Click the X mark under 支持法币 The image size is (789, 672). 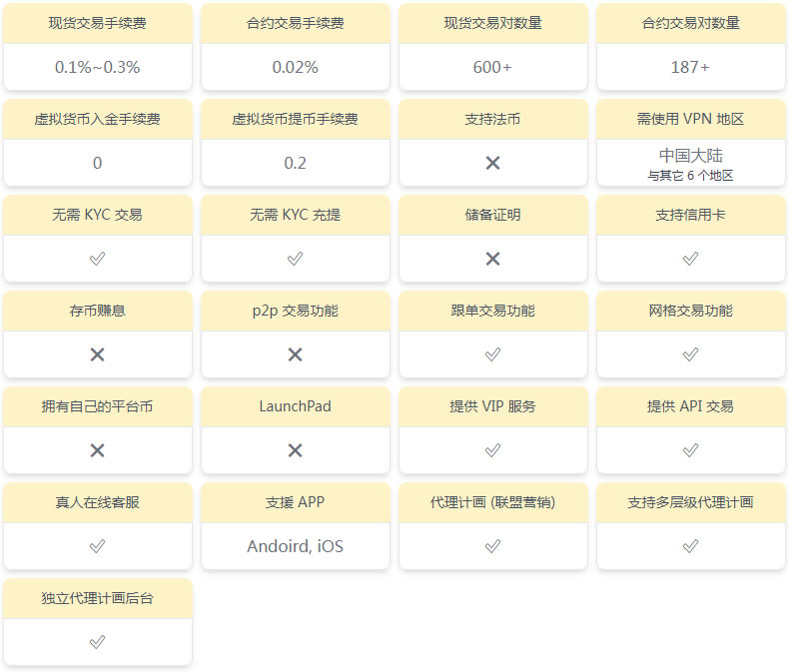pyautogui.click(x=492, y=163)
